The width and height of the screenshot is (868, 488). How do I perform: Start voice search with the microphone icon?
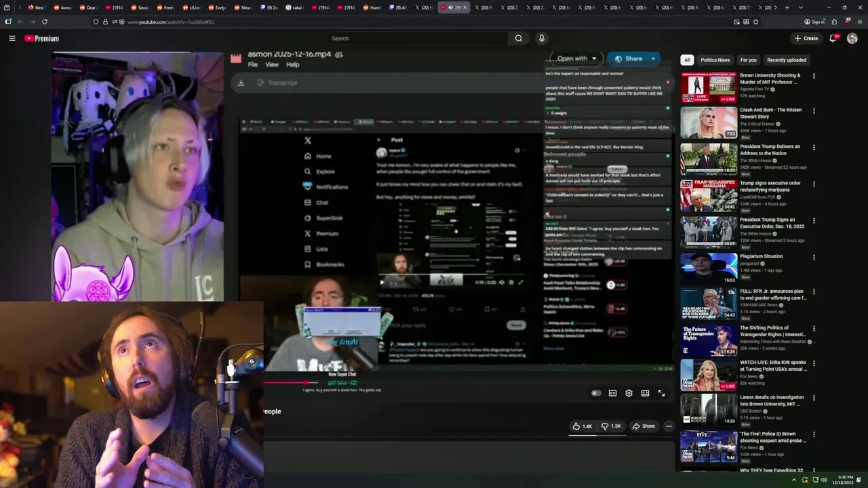tap(541, 39)
